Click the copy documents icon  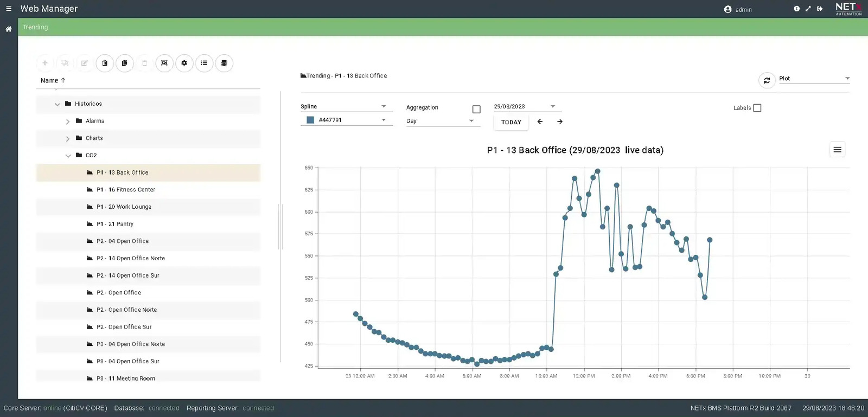[125, 63]
